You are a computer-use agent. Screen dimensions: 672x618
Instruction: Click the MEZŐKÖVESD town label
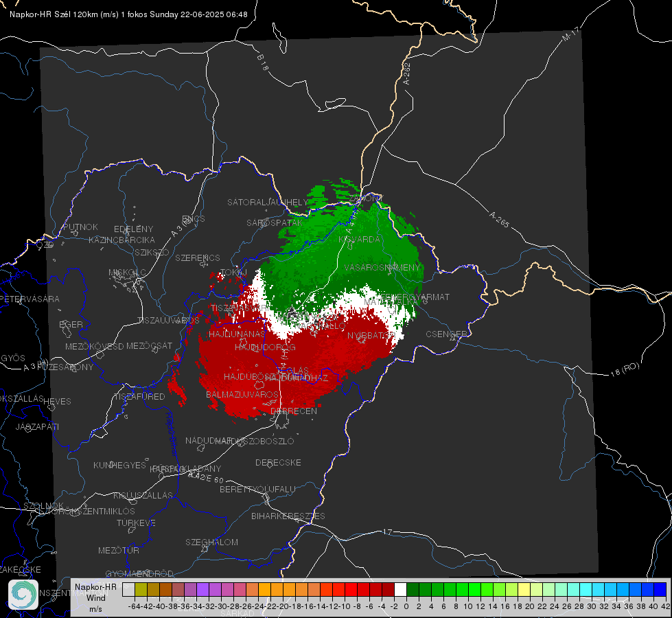tap(94, 346)
